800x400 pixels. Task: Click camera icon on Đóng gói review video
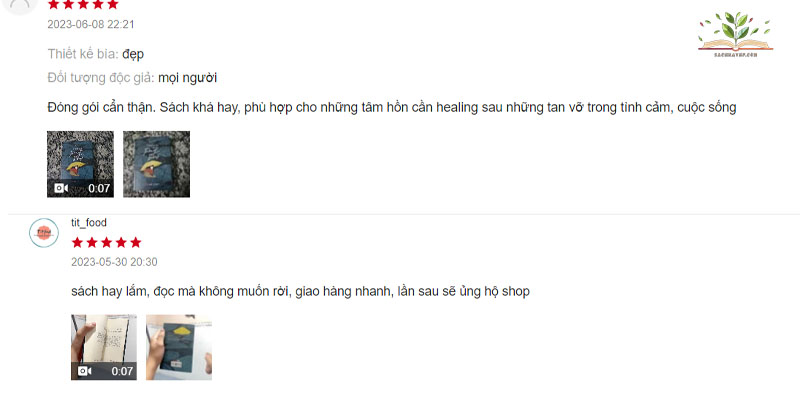[61, 188]
